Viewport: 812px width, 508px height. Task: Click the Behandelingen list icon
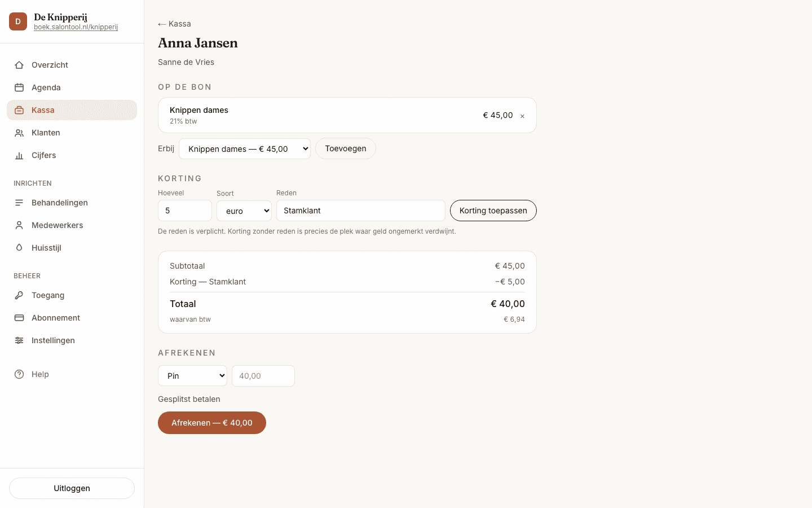[x=19, y=203]
